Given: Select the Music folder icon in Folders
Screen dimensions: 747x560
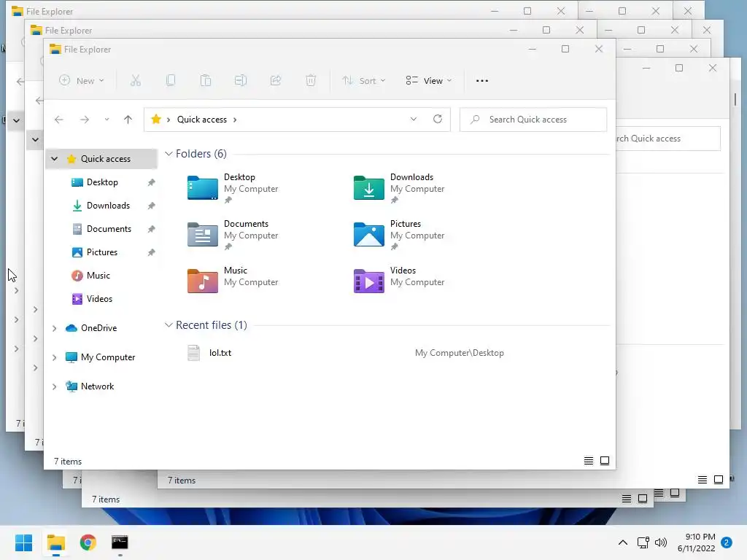Looking at the screenshot, I should click(203, 281).
